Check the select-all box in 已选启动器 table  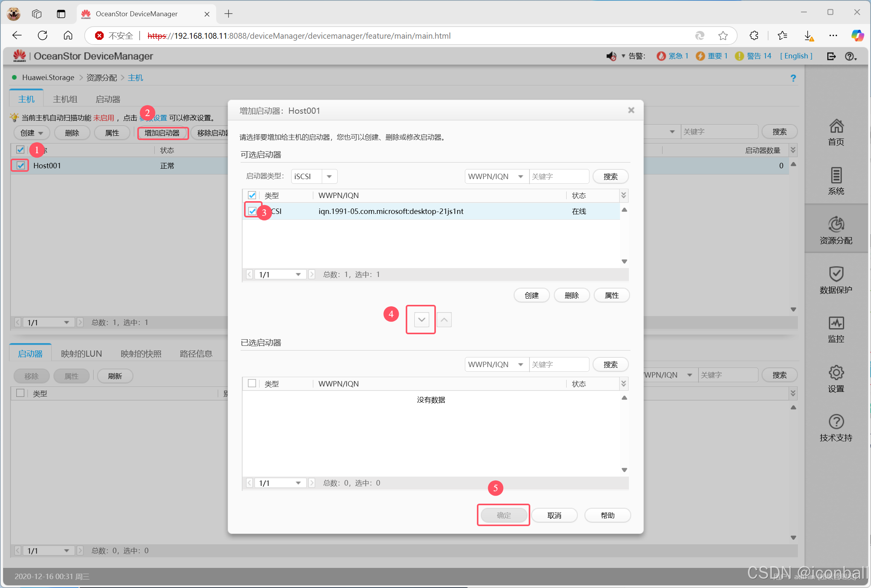coord(252,383)
